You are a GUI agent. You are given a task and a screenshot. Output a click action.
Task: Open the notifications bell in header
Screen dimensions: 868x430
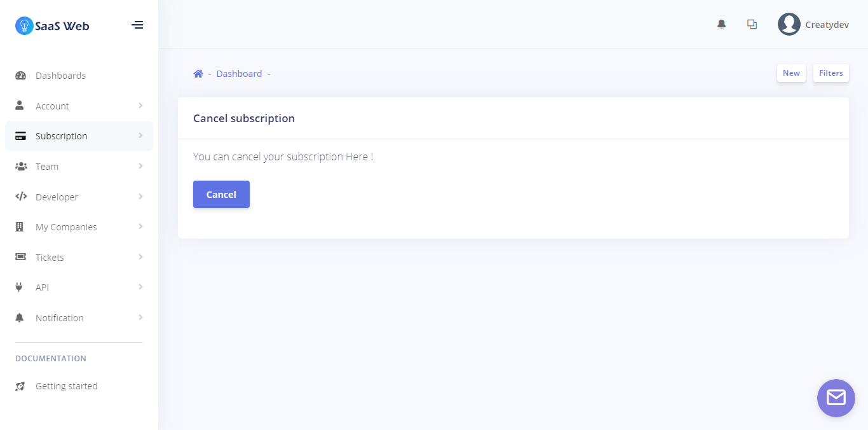721,24
